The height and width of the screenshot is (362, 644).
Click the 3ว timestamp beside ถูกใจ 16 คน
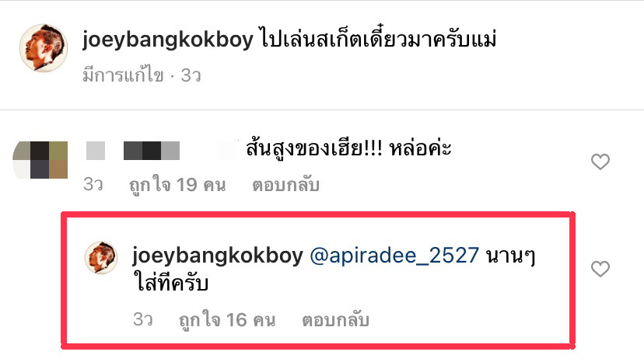coord(143,319)
